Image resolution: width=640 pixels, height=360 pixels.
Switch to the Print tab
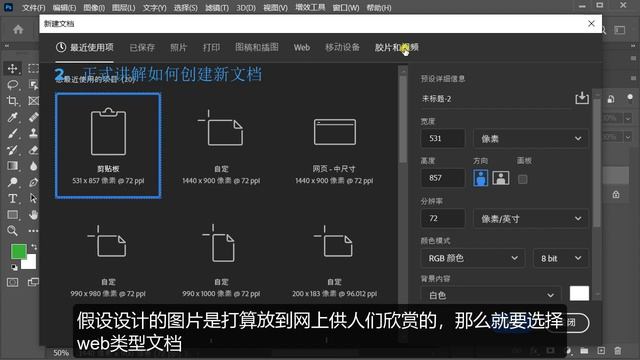[x=211, y=47]
